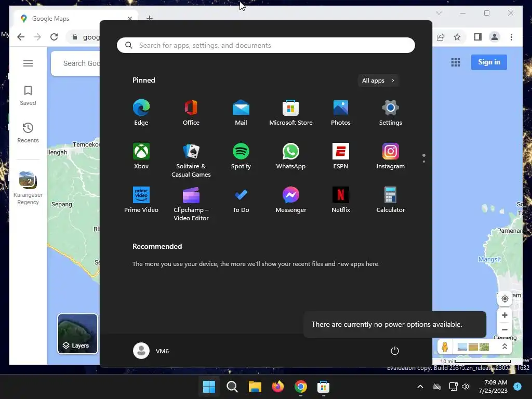
Task: Open taskbar Search
Action: (232, 387)
